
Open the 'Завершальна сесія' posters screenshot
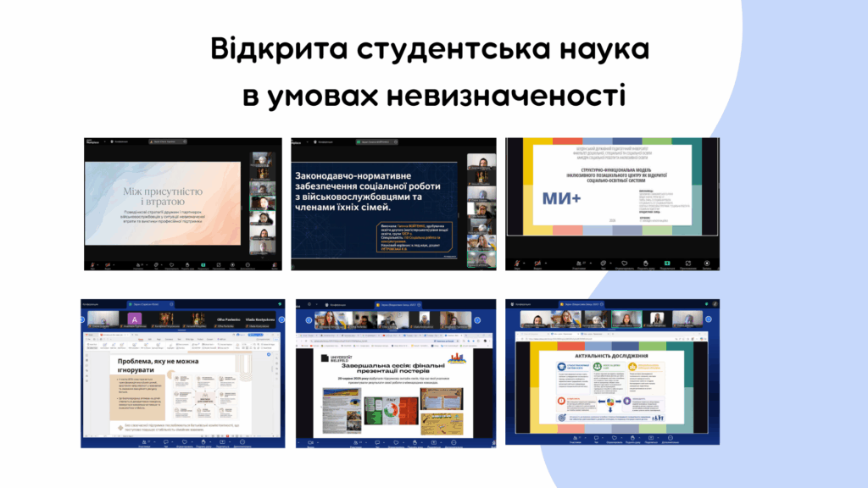click(x=396, y=374)
